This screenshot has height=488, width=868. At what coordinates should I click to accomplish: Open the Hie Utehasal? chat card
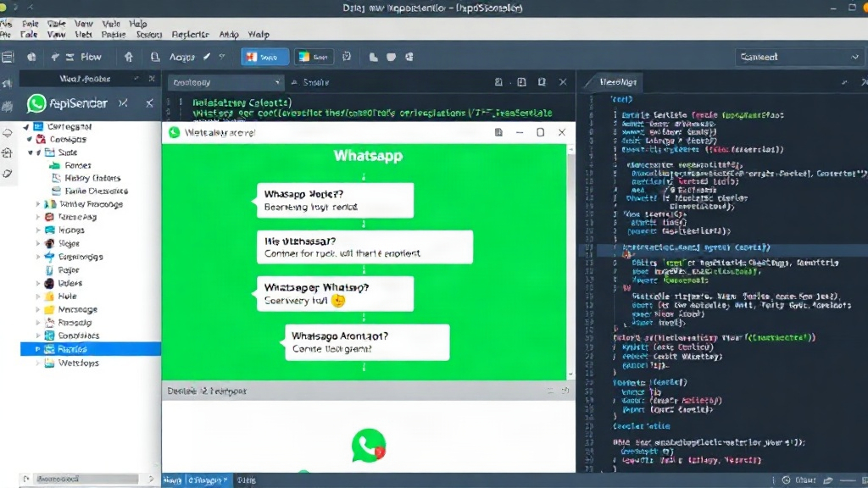click(x=364, y=247)
